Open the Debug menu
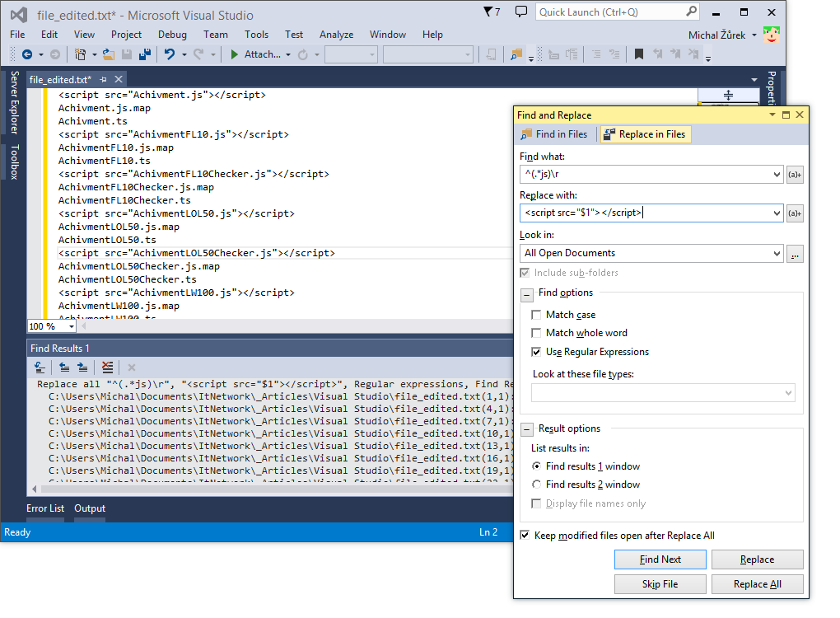This screenshot has height=618, width=840. [172, 35]
